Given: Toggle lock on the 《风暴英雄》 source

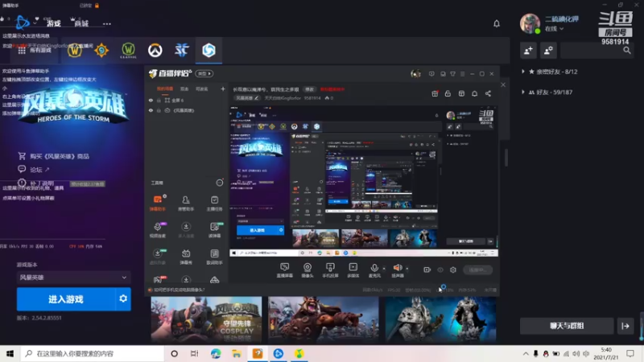Looking at the screenshot, I should point(159,110).
